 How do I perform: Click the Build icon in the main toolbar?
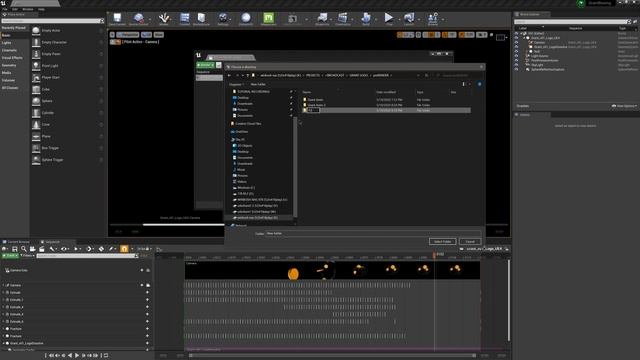pos(366,18)
